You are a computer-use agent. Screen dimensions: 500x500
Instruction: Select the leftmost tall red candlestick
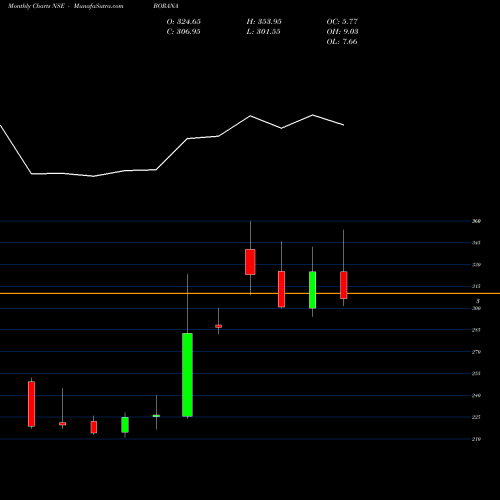point(31,404)
